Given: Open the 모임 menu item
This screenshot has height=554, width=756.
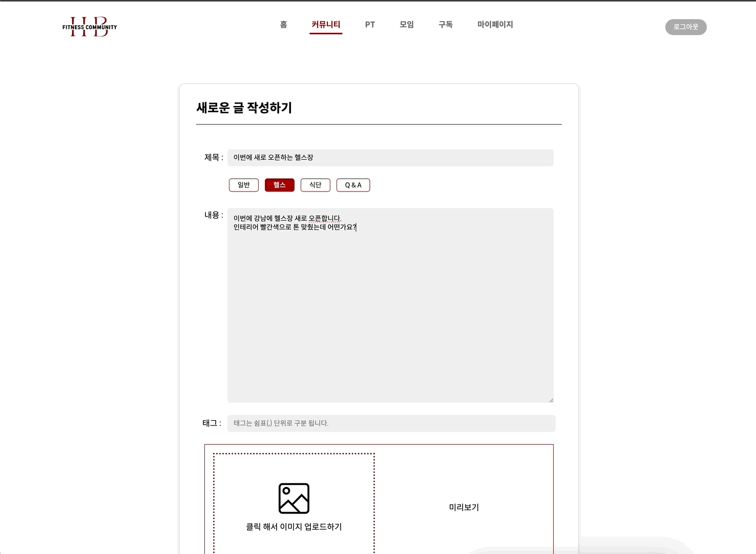Looking at the screenshot, I should tap(407, 25).
